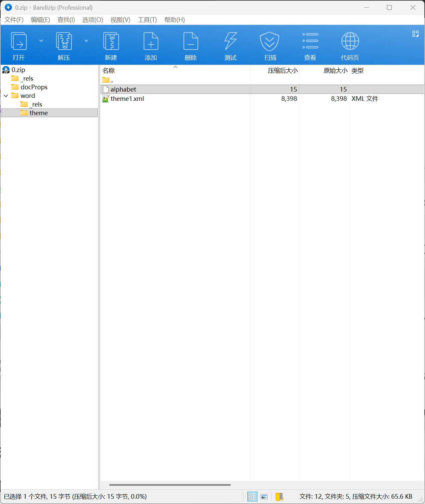425x504 pixels.
Task: Open the File (文件) menu
Action: (14, 20)
